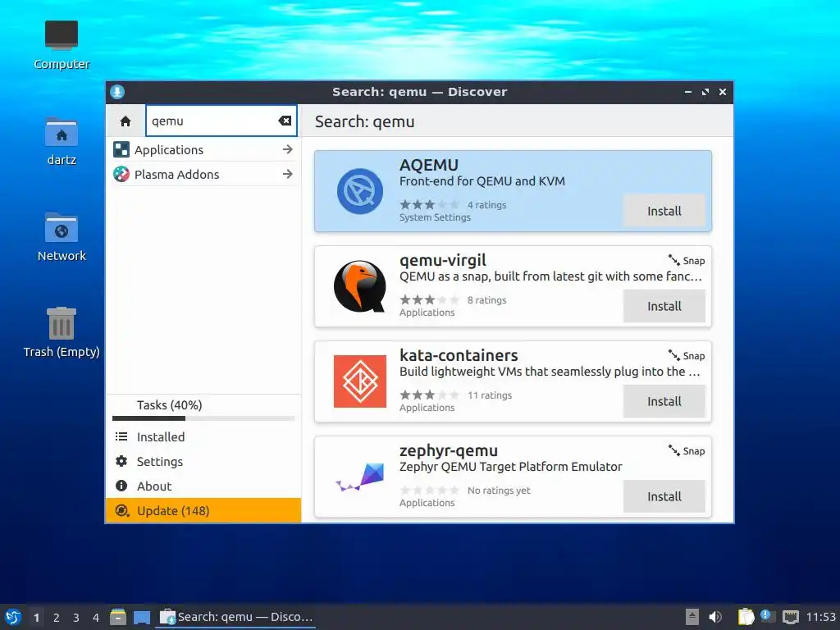Click the zephyr-qemu app icon

pos(360,477)
